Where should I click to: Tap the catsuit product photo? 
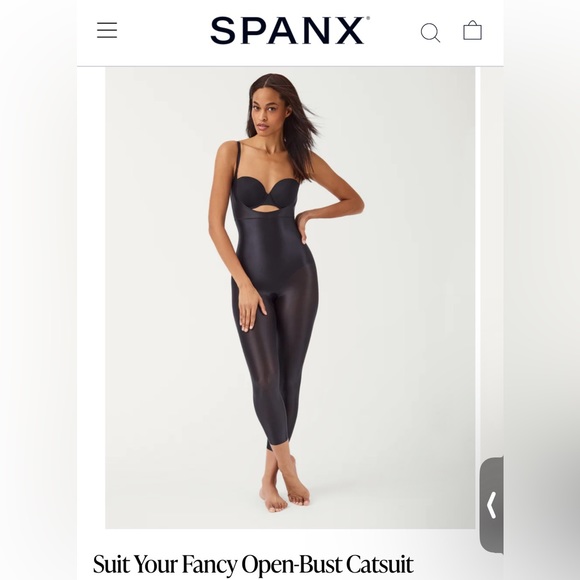pyautogui.click(x=290, y=298)
